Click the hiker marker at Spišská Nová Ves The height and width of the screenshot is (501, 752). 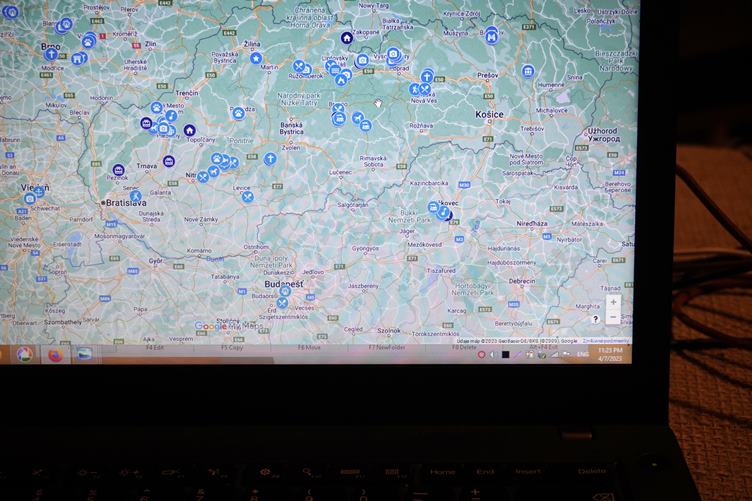pyautogui.click(x=414, y=89)
